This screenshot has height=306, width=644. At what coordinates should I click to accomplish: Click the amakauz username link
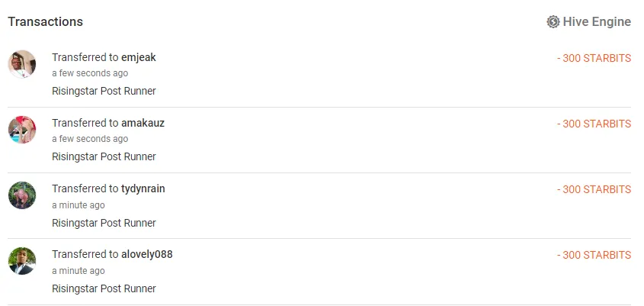coord(143,123)
